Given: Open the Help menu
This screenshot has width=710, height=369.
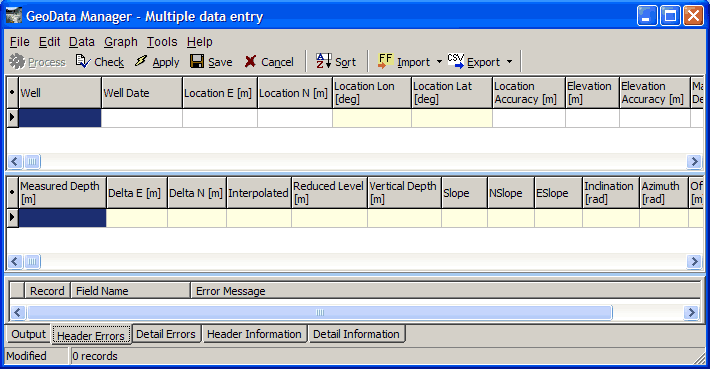Looking at the screenshot, I should pyautogui.click(x=200, y=42).
